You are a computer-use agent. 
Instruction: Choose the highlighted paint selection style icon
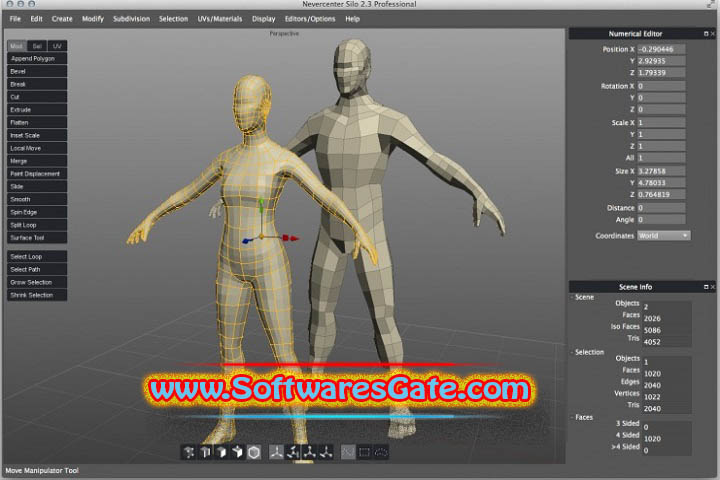(348, 452)
